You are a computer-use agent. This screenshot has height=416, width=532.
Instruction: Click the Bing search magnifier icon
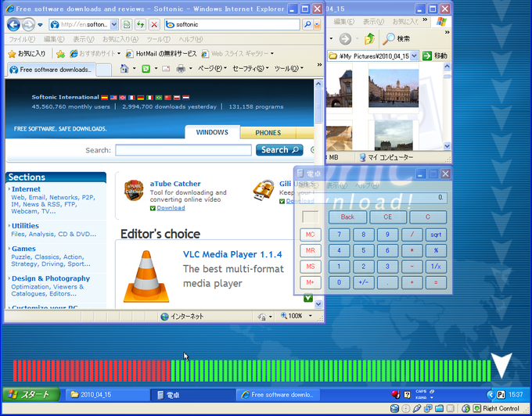[307, 24]
